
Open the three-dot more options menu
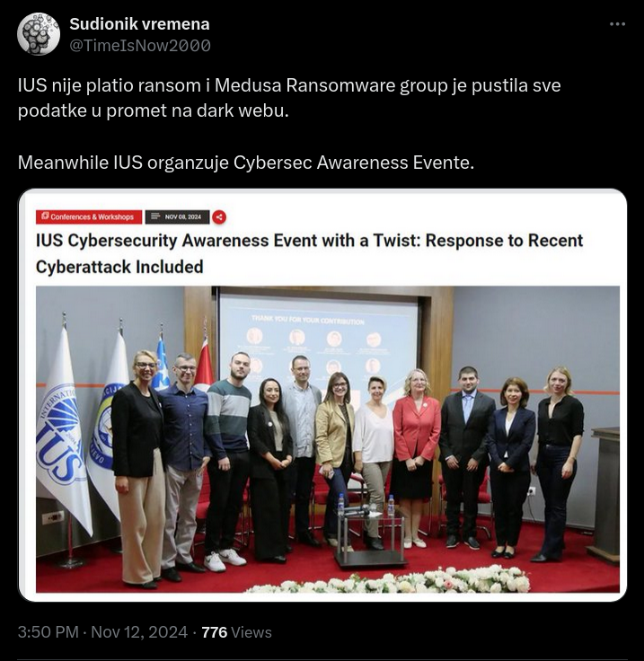coord(617,24)
